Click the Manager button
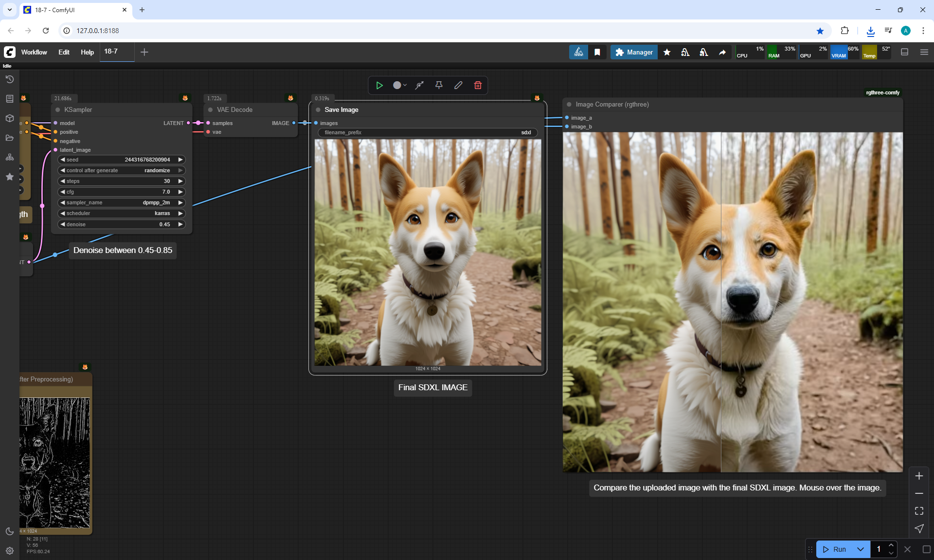 pos(634,52)
